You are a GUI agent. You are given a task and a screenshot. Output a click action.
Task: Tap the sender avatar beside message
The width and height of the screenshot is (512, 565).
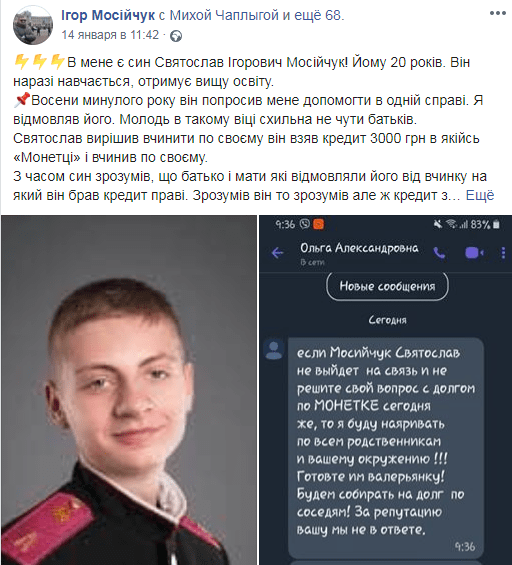point(274,350)
